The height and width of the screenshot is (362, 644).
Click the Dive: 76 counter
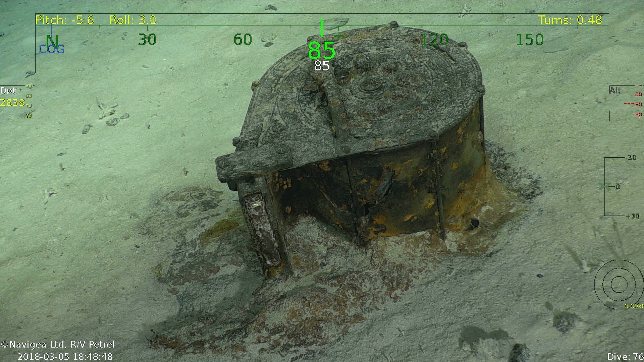[x=625, y=357]
